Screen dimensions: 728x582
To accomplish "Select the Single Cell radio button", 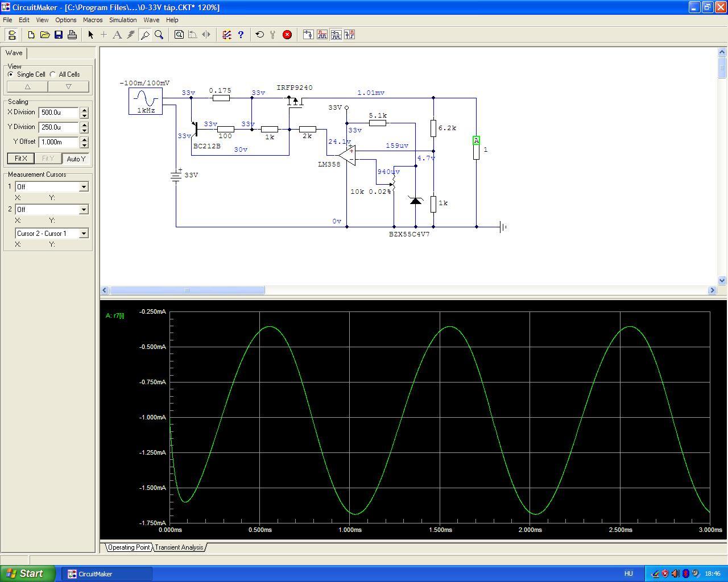I will coord(11,74).
